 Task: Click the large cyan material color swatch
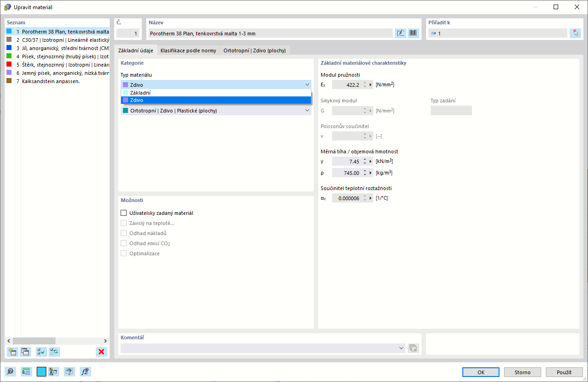click(x=41, y=372)
